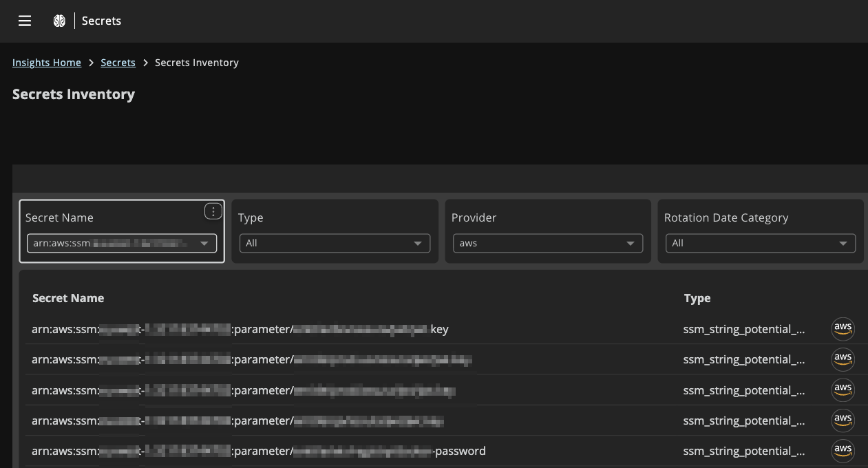Image resolution: width=868 pixels, height=468 pixels.
Task: Click the AWS icon on the -password secret row
Action: (x=843, y=451)
